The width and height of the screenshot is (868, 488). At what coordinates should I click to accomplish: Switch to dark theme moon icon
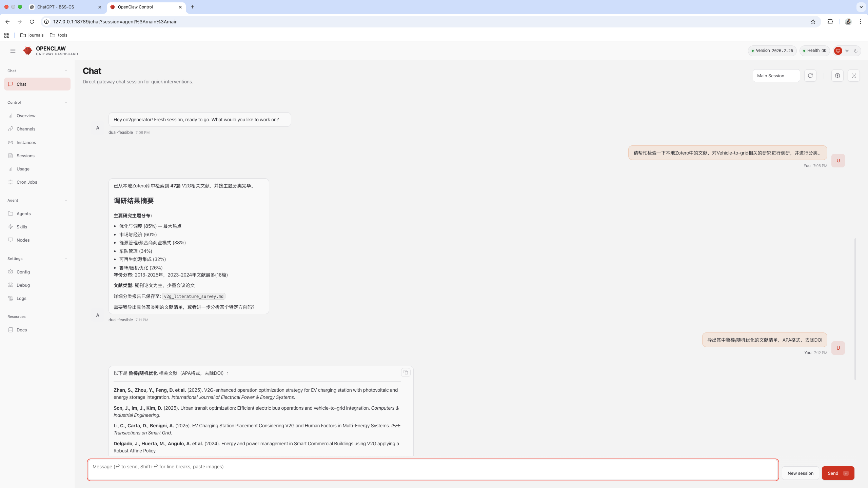856,51
